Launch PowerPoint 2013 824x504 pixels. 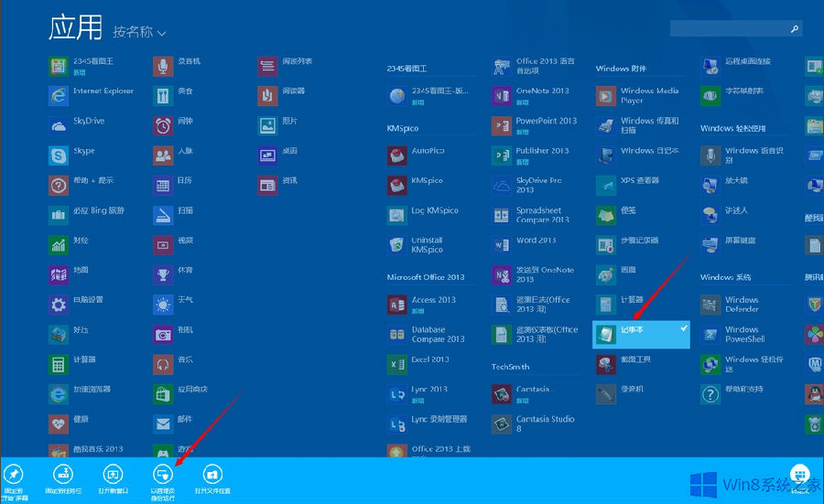tap(535, 125)
